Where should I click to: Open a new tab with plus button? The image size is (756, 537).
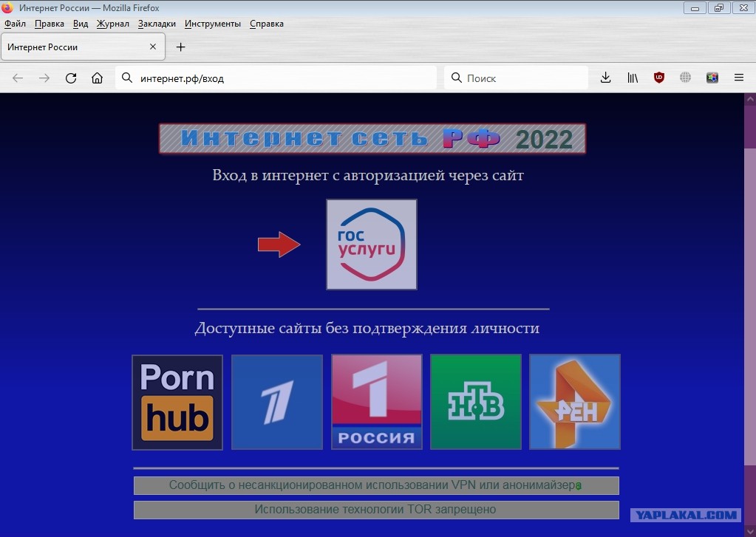tap(180, 47)
